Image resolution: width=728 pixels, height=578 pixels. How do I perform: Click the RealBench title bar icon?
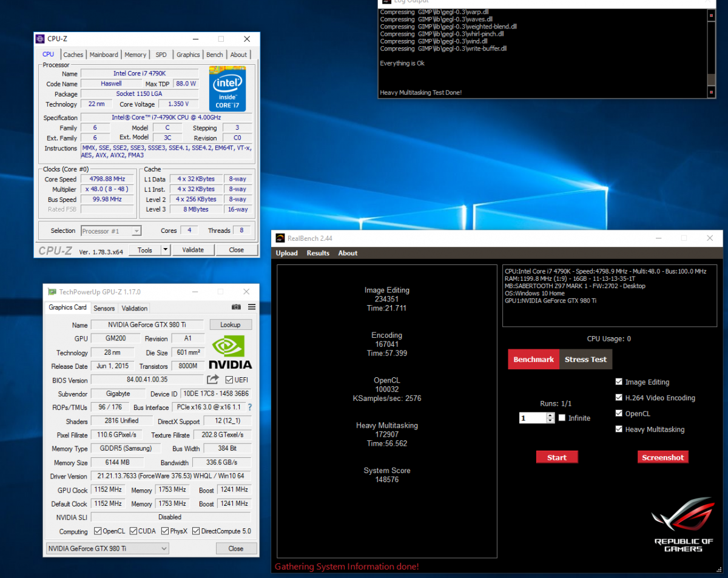(280, 238)
